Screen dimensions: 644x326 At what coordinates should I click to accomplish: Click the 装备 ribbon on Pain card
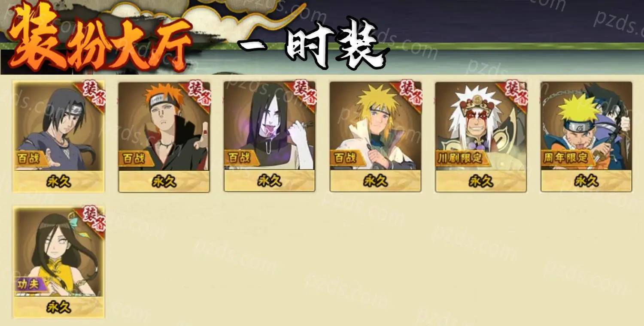(197, 92)
